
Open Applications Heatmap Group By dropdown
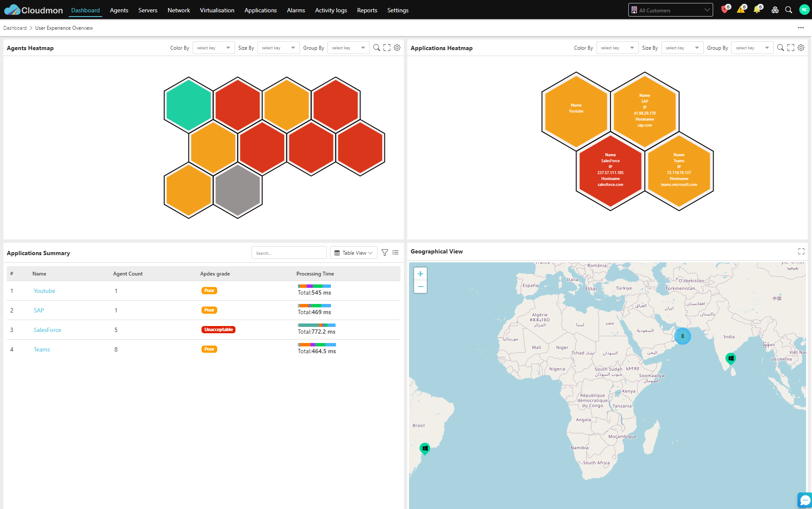pyautogui.click(x=753, y=48)
